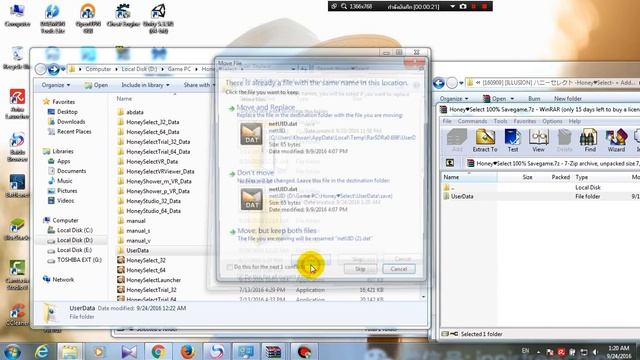Open Internet Explorer from taskbar
The width and height of the screenshot is (640, 360).
42,351
